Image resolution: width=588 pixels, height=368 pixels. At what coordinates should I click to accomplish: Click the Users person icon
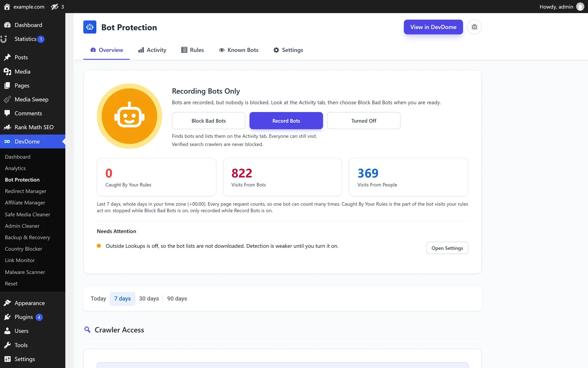(7, 331)
